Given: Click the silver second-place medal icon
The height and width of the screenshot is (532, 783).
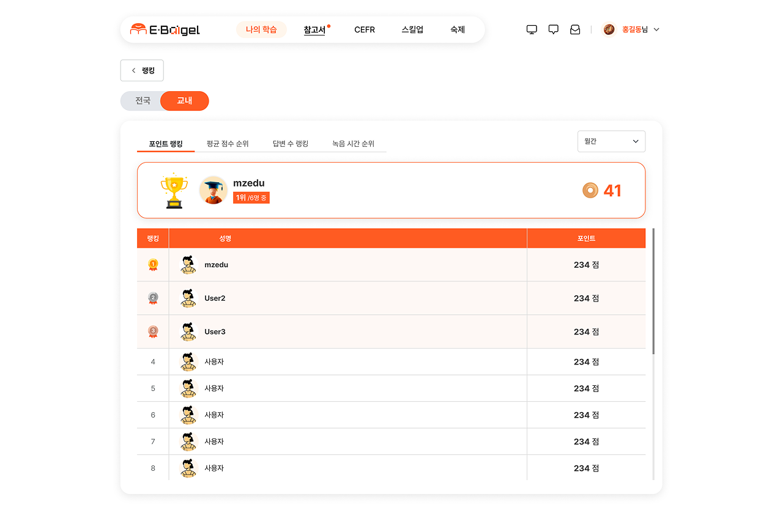Looking at the screenshot, I should pyautogui.click(x=153, y=298).
